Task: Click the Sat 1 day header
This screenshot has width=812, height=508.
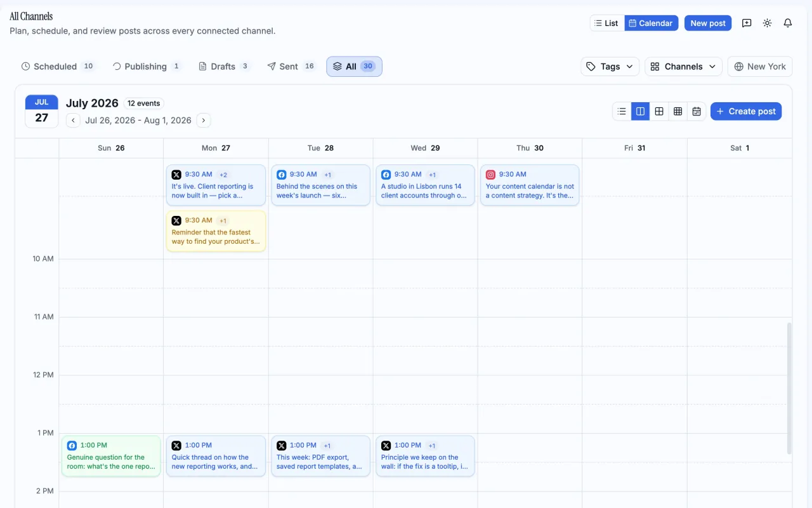Action: coord(739,148)
